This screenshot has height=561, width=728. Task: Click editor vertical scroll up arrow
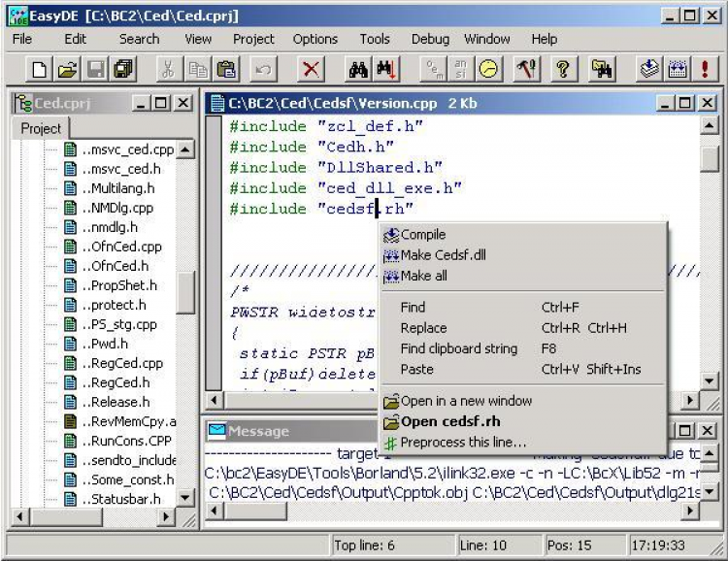coord(709,125)
